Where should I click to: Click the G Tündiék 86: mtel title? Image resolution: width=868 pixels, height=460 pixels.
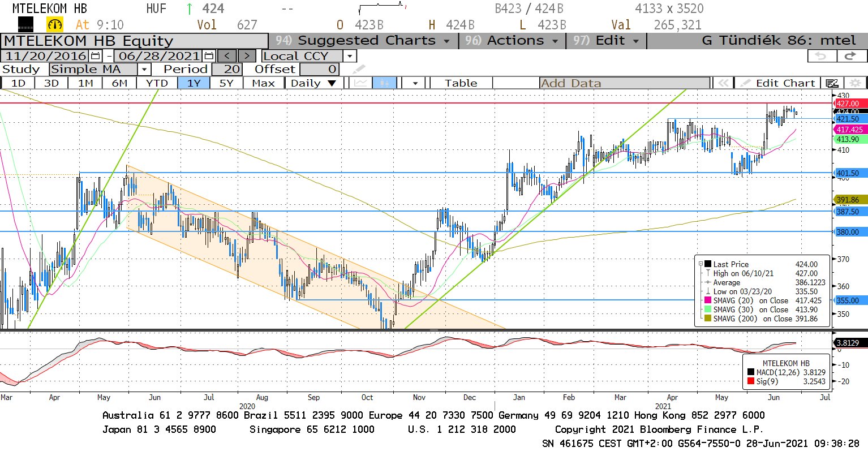click(x=779, y=41)
